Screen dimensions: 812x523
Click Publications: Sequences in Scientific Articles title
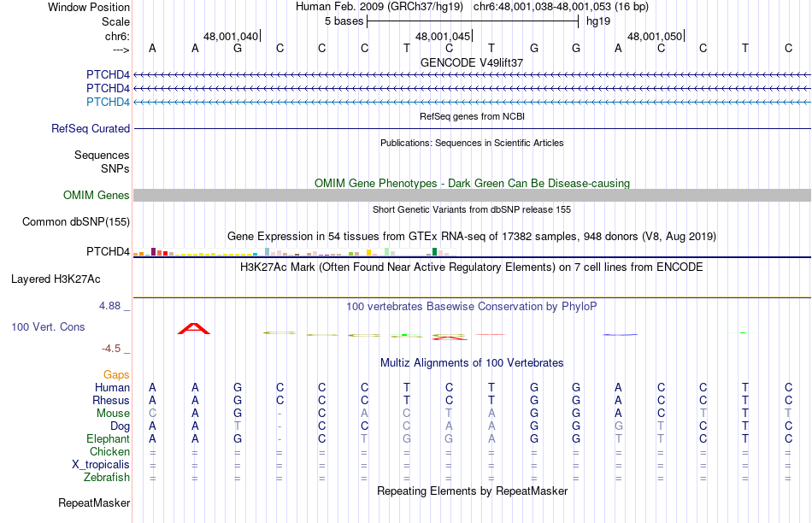472,143
